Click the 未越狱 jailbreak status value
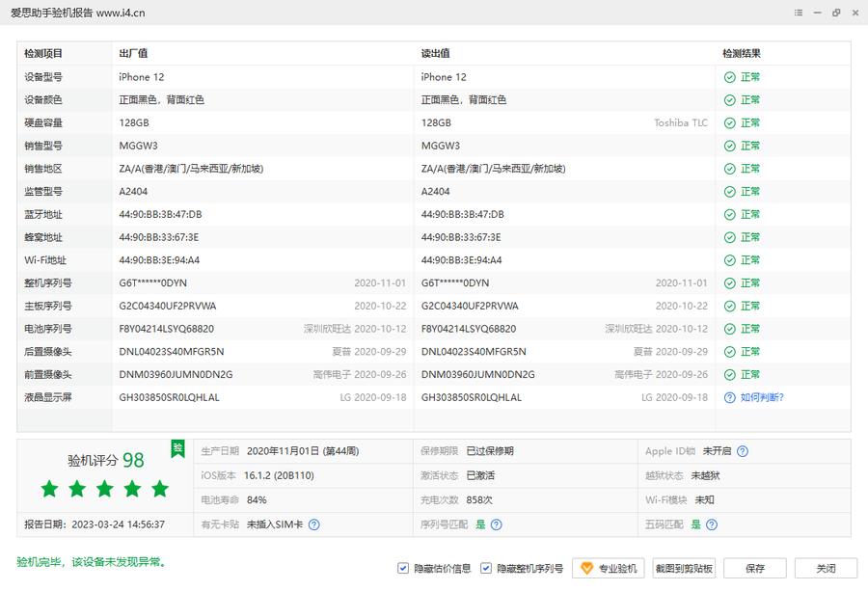 (706, 476)
